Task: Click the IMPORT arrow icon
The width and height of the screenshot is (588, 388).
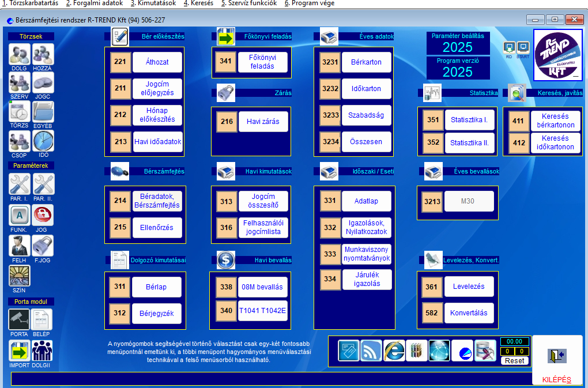Action: [x=19, y=351]
